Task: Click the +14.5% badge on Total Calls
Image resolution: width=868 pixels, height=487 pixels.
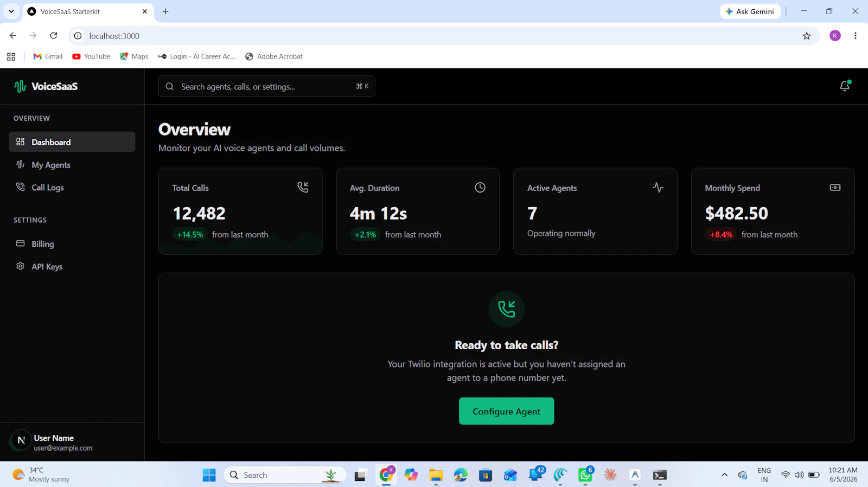Action: [x=190, y=234]
